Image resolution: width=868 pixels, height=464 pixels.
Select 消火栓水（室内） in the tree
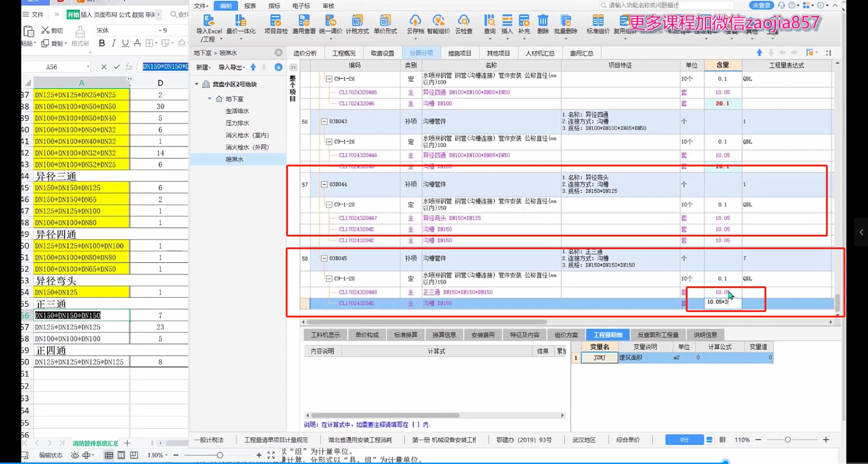(247, 135)
